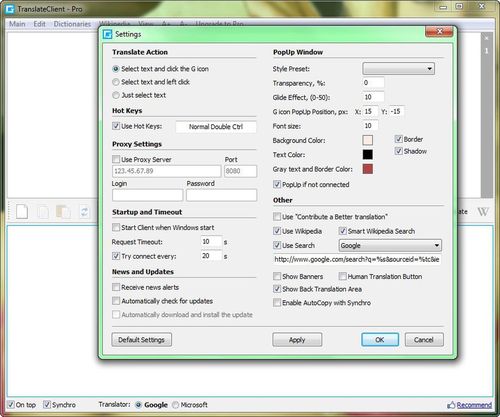
Task: Click the Apply button
Action: tap(297, 340)
